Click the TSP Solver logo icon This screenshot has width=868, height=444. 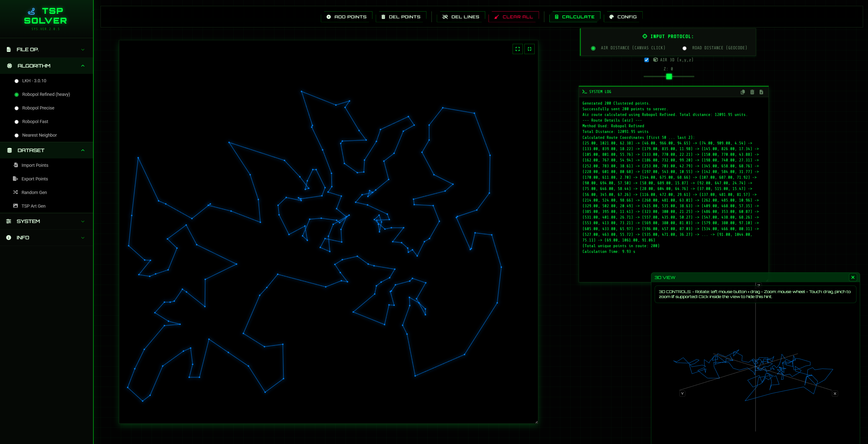pos(31,12)
